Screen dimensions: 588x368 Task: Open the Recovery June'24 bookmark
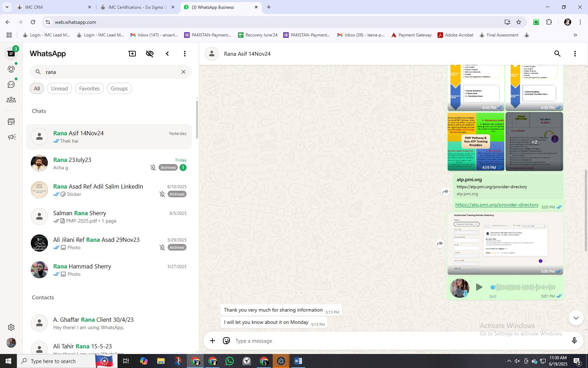tap(258, 35)
